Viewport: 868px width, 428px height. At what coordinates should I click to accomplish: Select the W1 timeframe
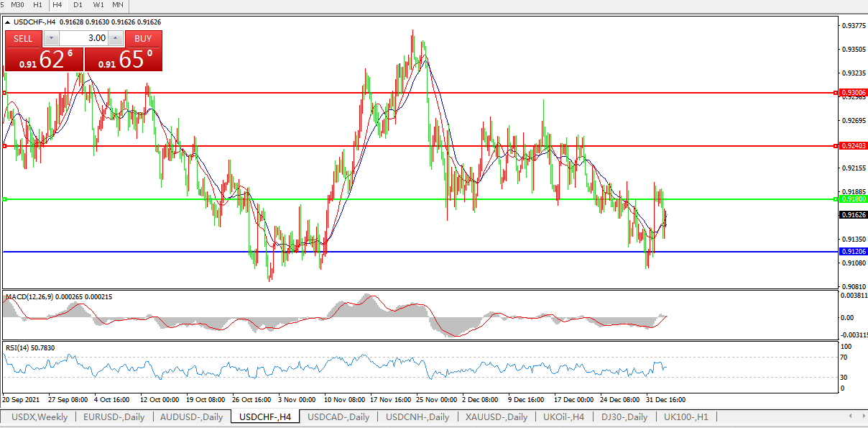click(x=98, y=5)
